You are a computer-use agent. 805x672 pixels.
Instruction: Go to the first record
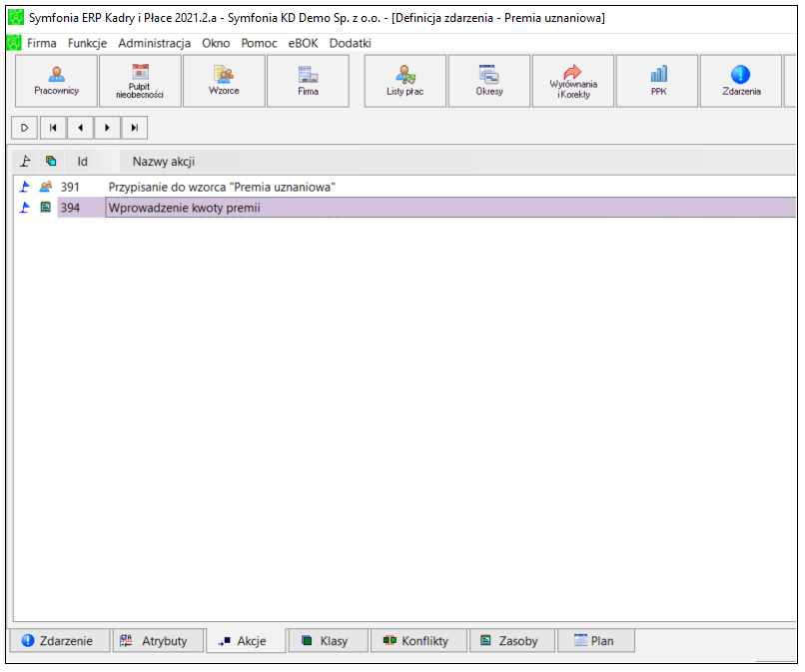53,128
